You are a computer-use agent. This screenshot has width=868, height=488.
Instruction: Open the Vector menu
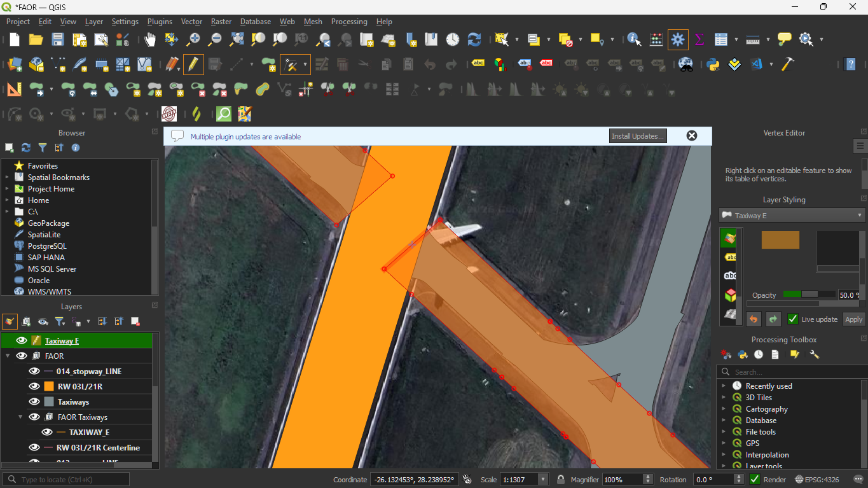(x=191, y=22)
